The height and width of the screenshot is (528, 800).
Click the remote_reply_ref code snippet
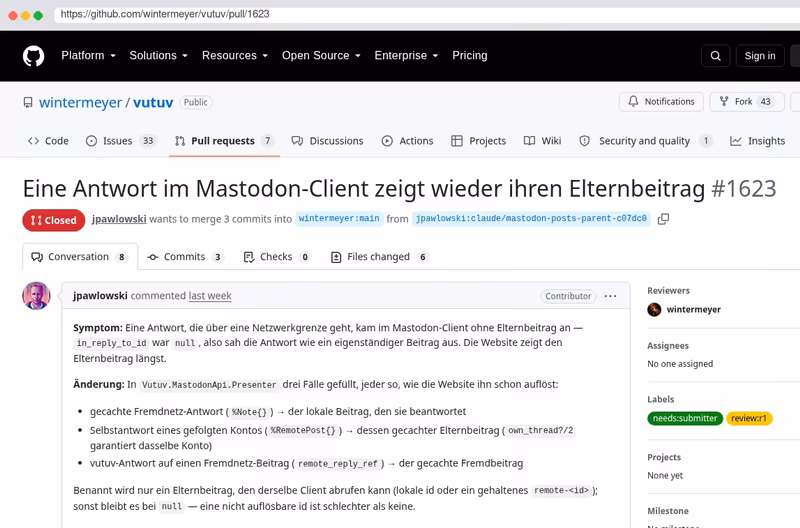tap(338, 464)
